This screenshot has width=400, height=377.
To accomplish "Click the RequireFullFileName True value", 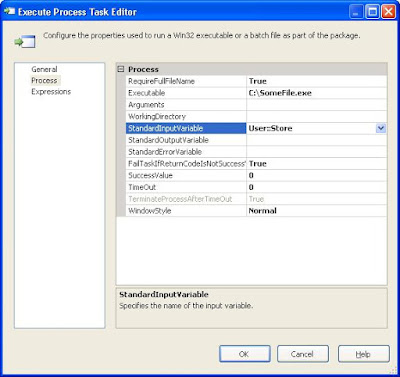I will click(258, 81).
